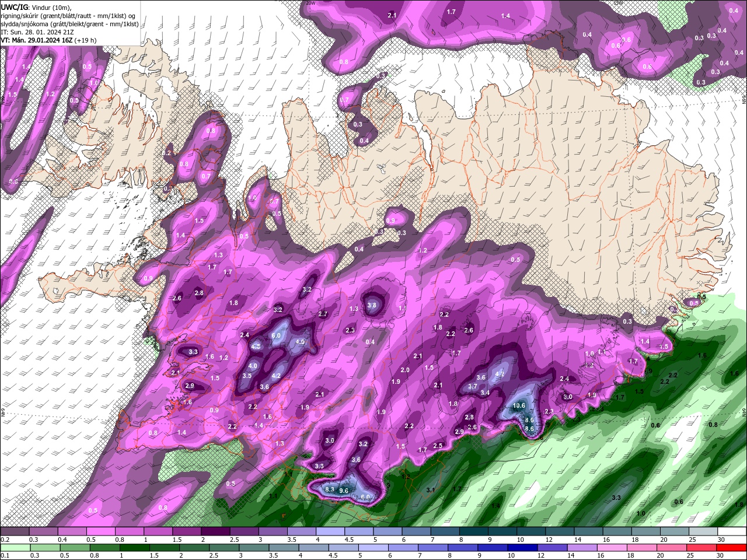Viewport: 747px width, 560px height.
Task: Click the dark navy swatch between 10 and 12, lower legend
Action: click(x=523, y=548)
